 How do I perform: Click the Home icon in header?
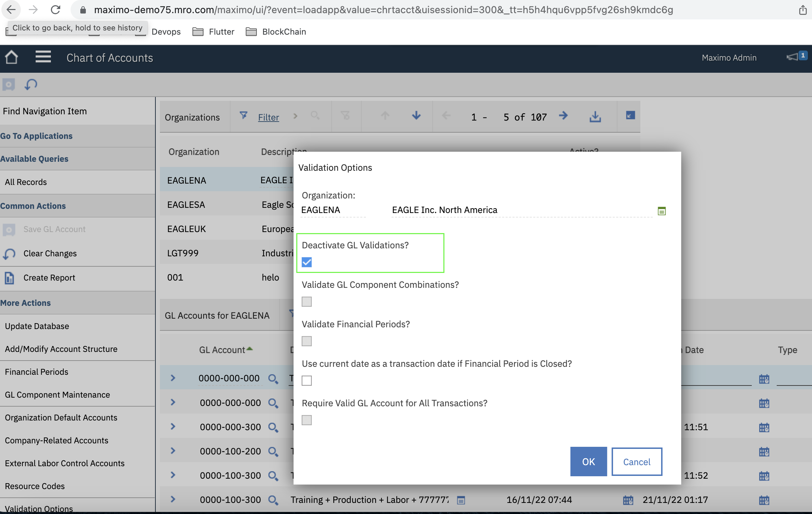pyautogui.click(x=11, y=57)
